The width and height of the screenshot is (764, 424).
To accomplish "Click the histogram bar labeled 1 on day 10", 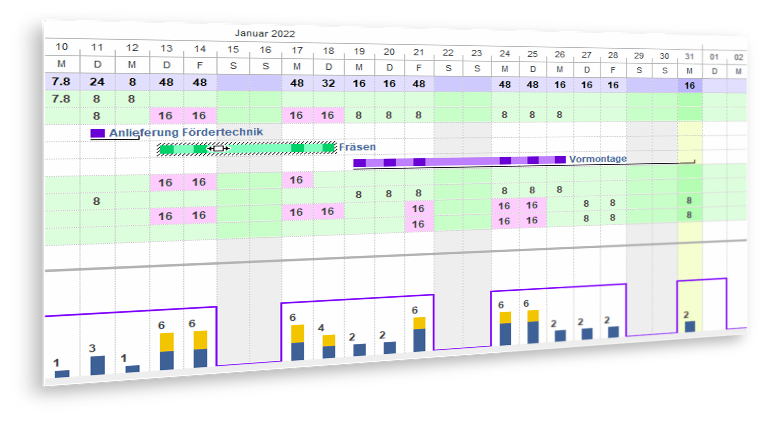I will pyautogui.click(x=62, y=374).
